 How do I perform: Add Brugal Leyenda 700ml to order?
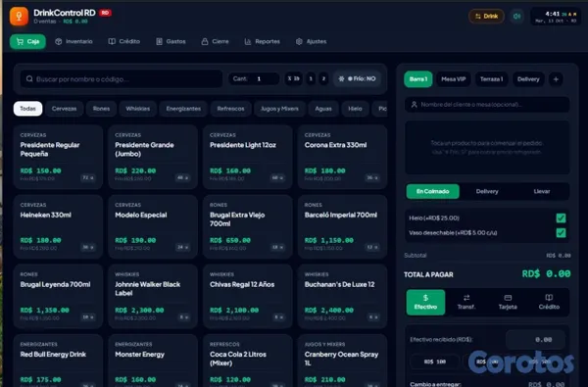click(x=58, y=297)
